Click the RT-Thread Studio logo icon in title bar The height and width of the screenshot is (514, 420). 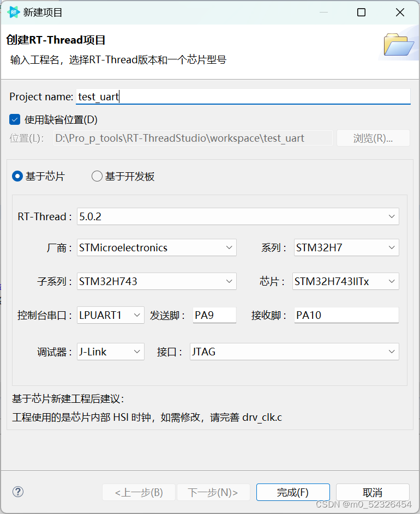pos(13,13)
